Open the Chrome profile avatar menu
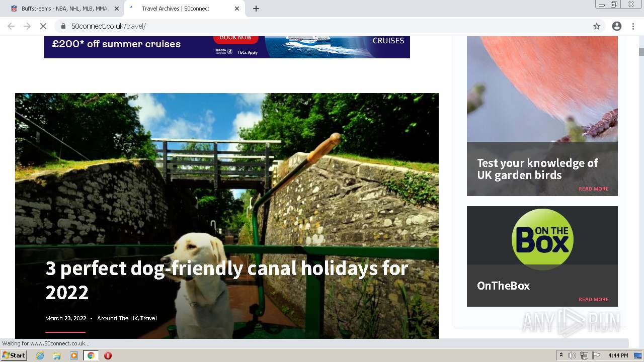This screenshot has width=644, height=362. [617, 26]
